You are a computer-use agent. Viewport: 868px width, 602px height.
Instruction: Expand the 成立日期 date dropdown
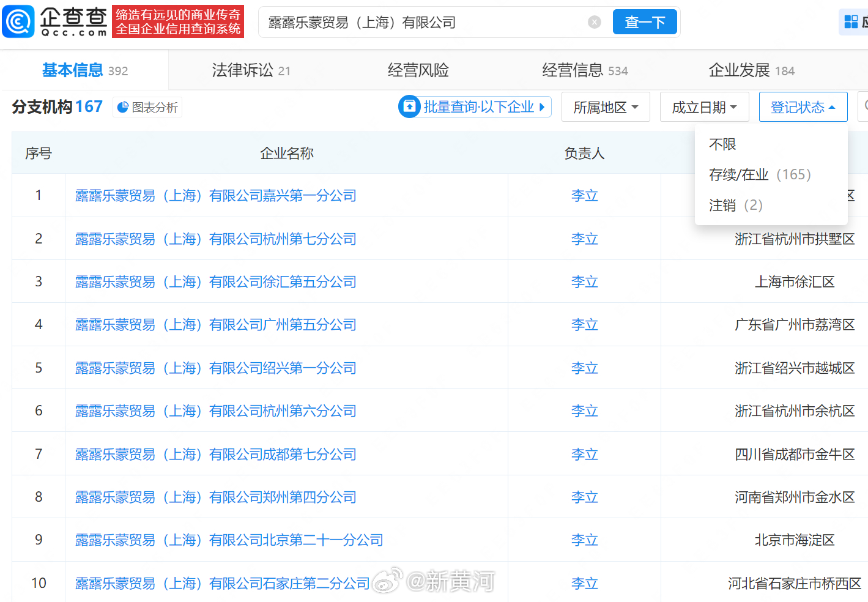point(704,107)
